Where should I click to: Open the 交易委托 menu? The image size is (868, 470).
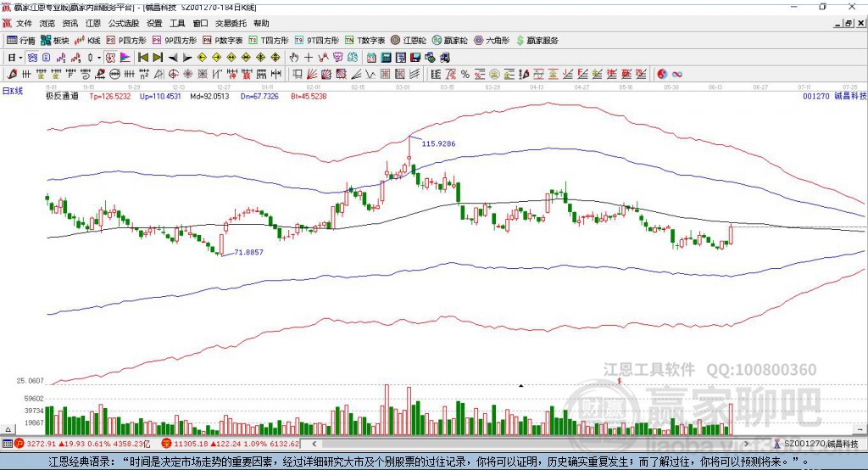[231, 23]
